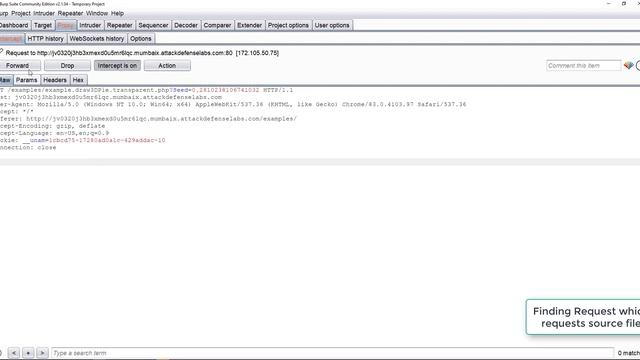
Task: Go to the Extender tab
Action: click(x=249, y=25)
